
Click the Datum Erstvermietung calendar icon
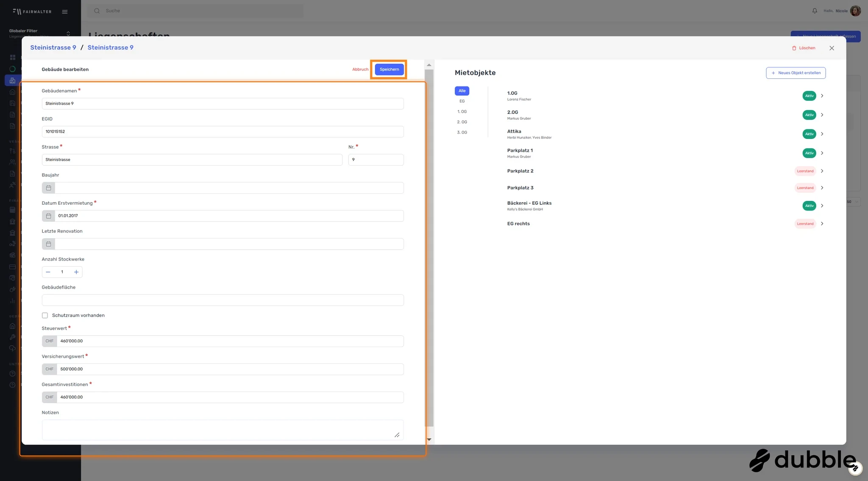point(48,216)
